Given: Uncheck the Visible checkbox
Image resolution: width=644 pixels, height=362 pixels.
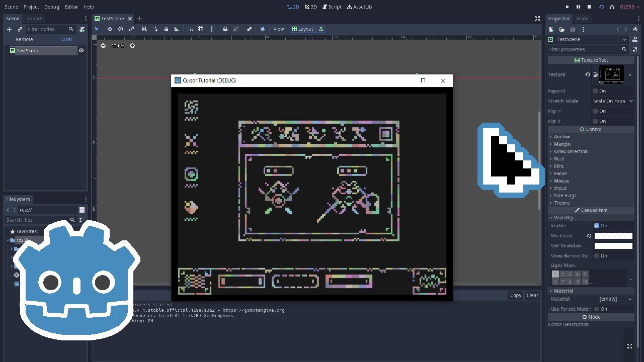Looking at the screenshot, I should tap(596, 226).
